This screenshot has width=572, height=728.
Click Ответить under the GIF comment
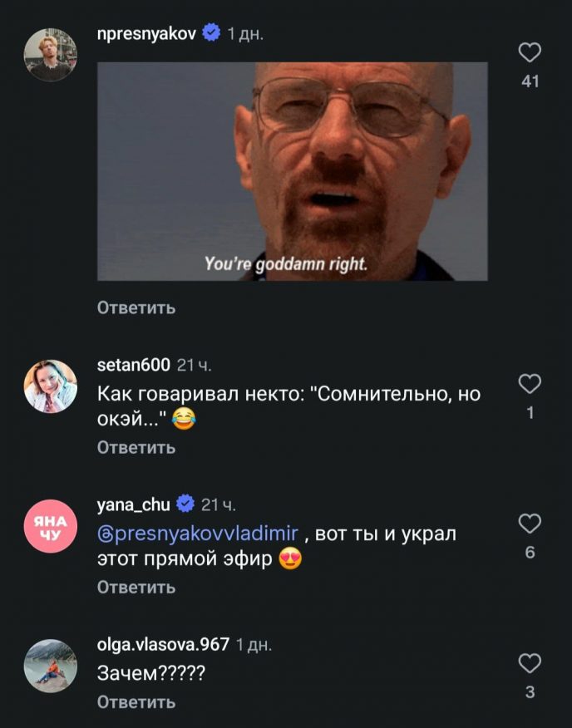tap(136, 307)
